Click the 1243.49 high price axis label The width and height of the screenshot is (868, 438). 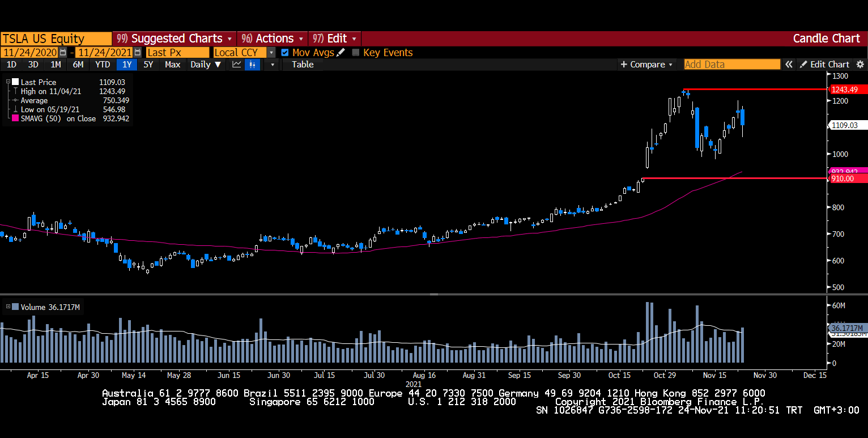coord(848,90)
